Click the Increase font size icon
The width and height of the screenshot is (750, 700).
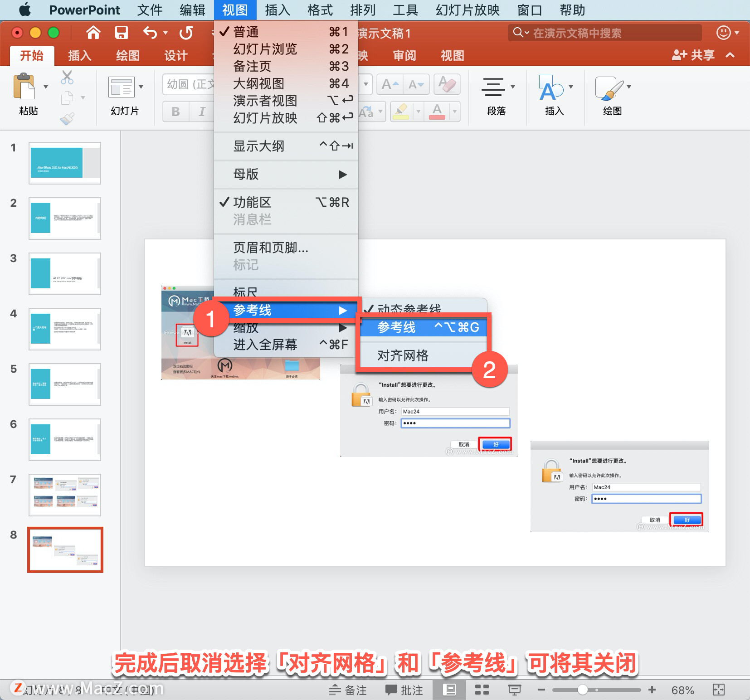(390, 84)
